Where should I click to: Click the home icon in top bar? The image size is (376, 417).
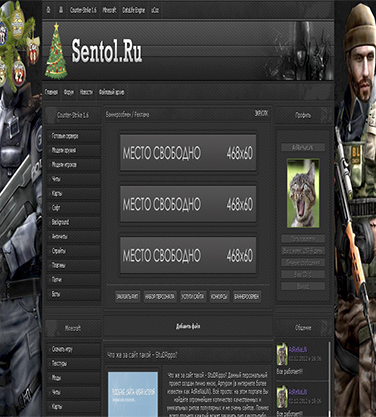tap(48, 10)
